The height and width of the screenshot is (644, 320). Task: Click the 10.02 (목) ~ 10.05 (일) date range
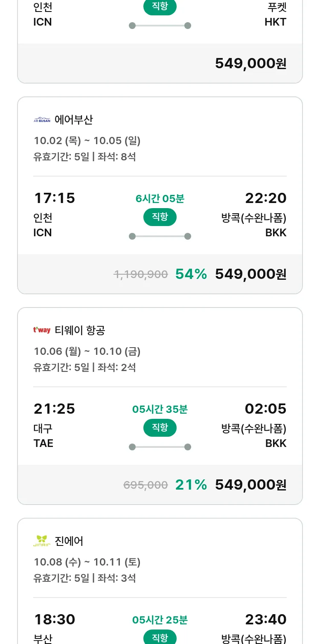point(87,141)
